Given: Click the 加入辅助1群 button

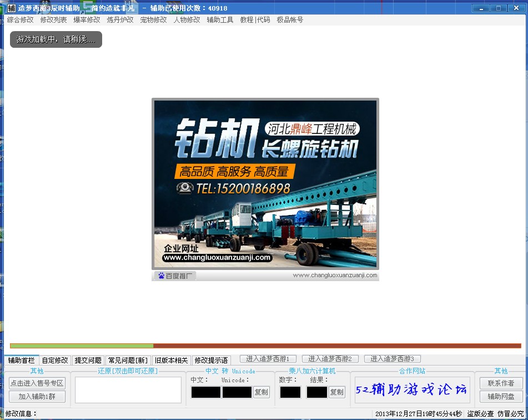Looking at the screenshot, I should (x=37, y=397).
